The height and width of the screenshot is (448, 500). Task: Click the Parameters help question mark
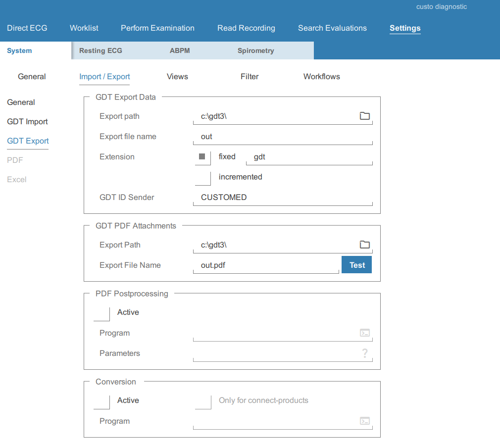[365, 353]
